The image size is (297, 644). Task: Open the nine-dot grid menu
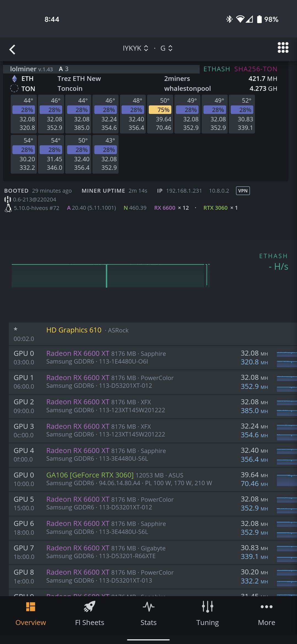click(x=283, y=48)
